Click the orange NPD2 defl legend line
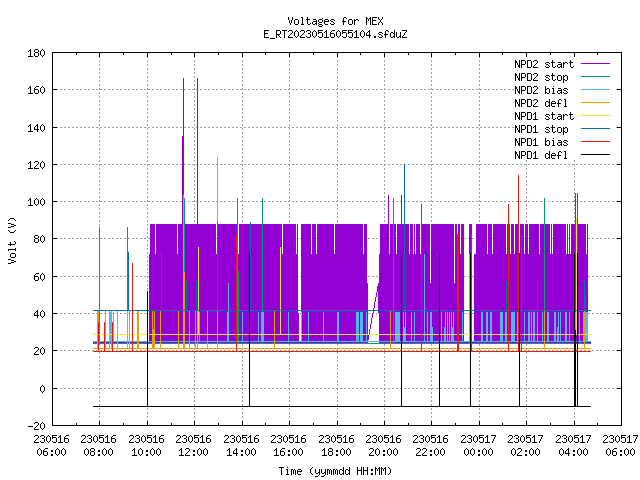Viewport: 640px width, 480px height. tap(595, 103)
